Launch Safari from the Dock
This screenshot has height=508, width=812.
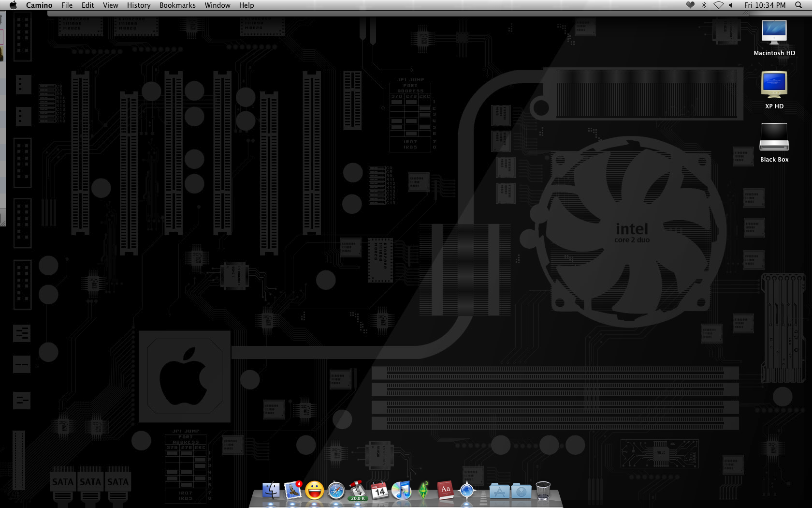[x=336, y=491]
